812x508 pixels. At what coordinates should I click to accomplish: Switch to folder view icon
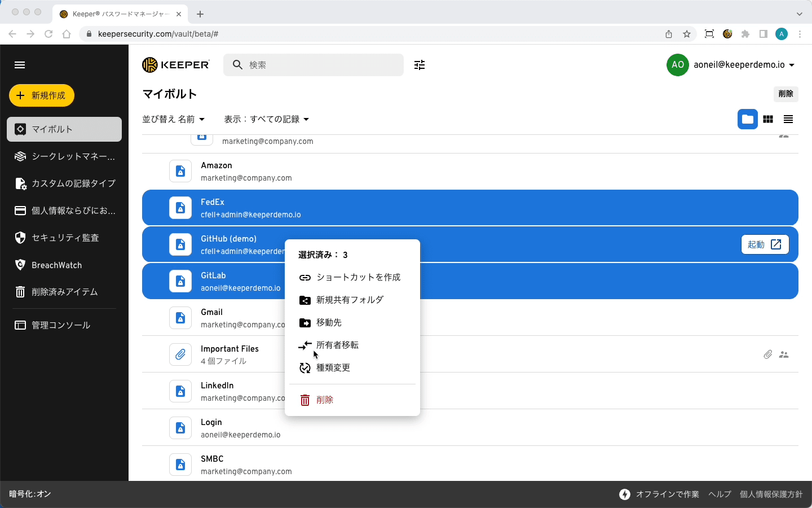coord(747,119)
